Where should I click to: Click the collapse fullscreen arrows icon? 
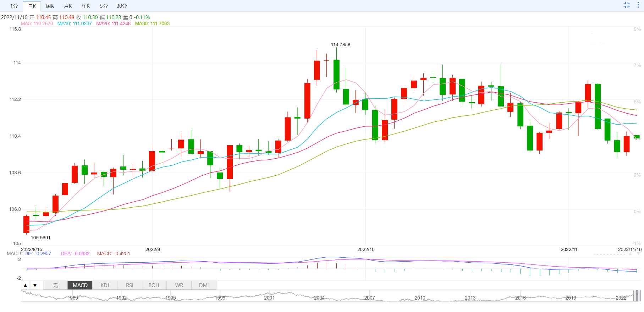tap(627, 5)
